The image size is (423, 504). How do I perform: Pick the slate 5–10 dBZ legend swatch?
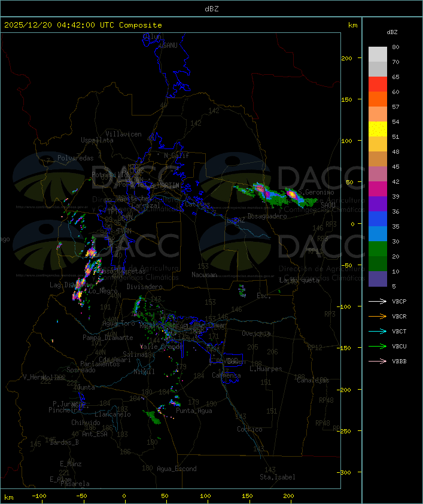(378, 279)
